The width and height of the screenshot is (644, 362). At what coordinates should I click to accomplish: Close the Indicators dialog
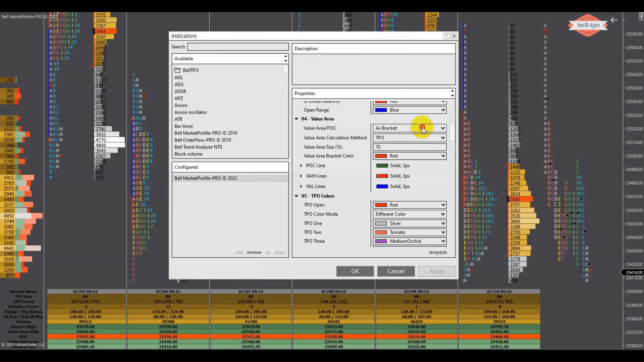pos(454,36)
